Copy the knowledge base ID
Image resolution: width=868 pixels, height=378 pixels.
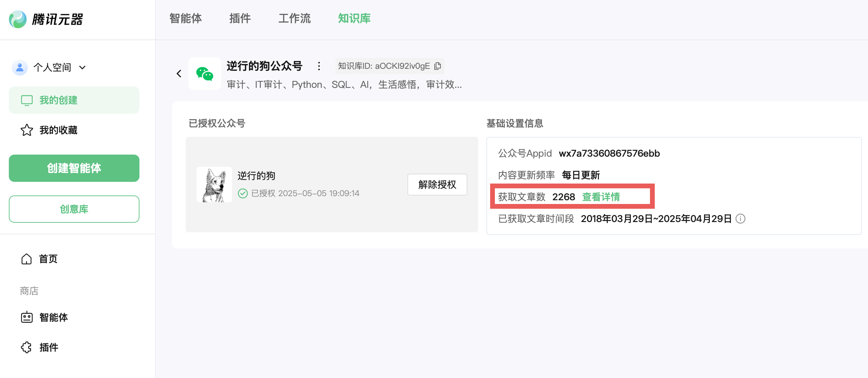(438, 66)
